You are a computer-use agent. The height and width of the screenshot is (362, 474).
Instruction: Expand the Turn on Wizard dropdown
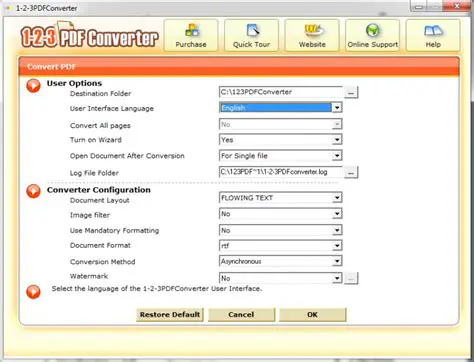pyautogui.click(x=337, y=140)
